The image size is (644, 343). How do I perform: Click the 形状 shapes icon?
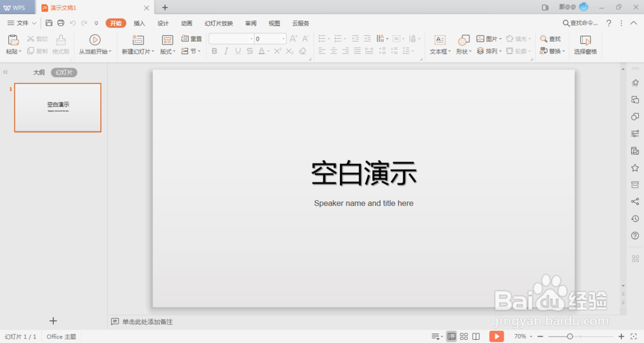pos(464,40)
